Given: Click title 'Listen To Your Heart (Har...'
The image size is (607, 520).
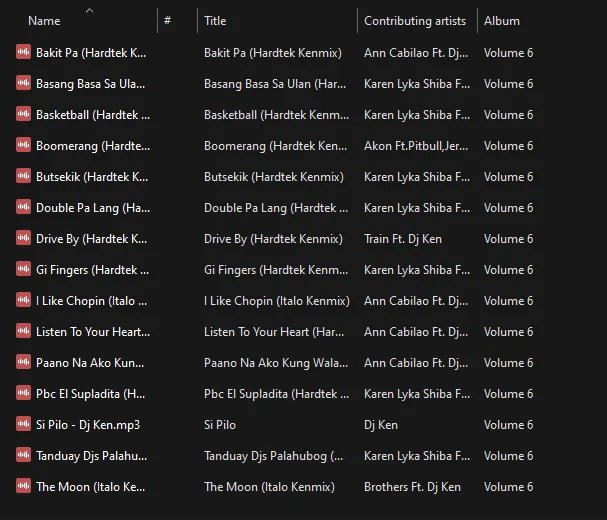Looking at the screenshot, I should 274,331.
